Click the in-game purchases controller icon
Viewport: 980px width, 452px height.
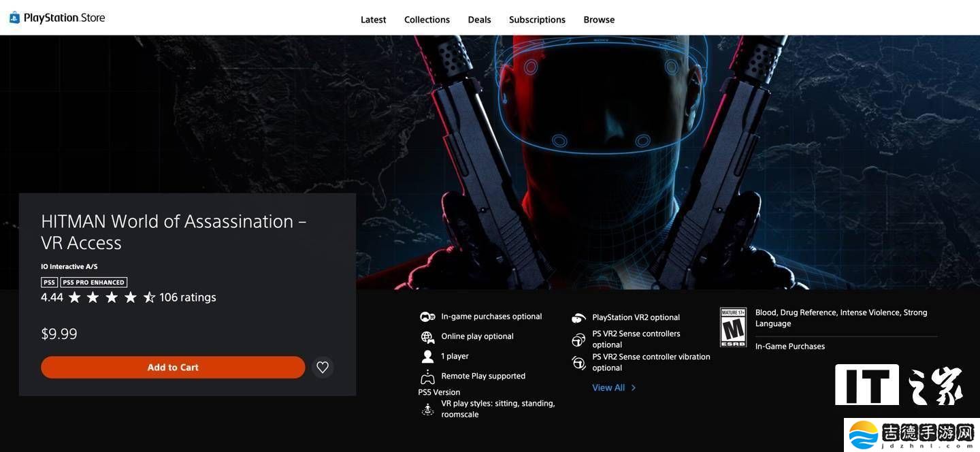tap(427, 317)
